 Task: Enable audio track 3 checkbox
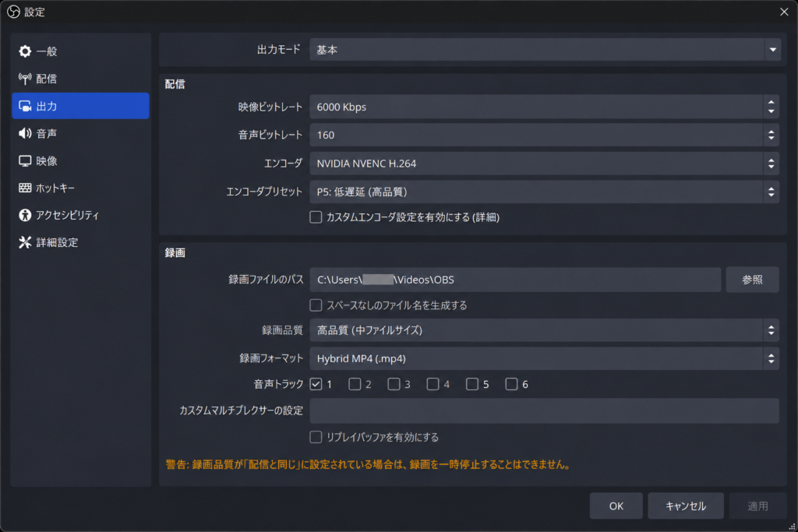pyautogui.click(x=394, y=384)
